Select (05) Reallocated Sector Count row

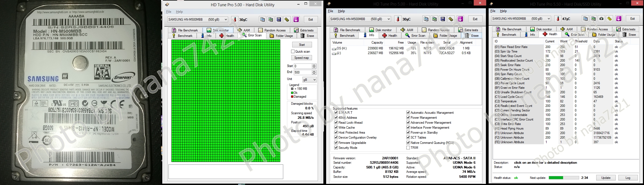point(566,60)
